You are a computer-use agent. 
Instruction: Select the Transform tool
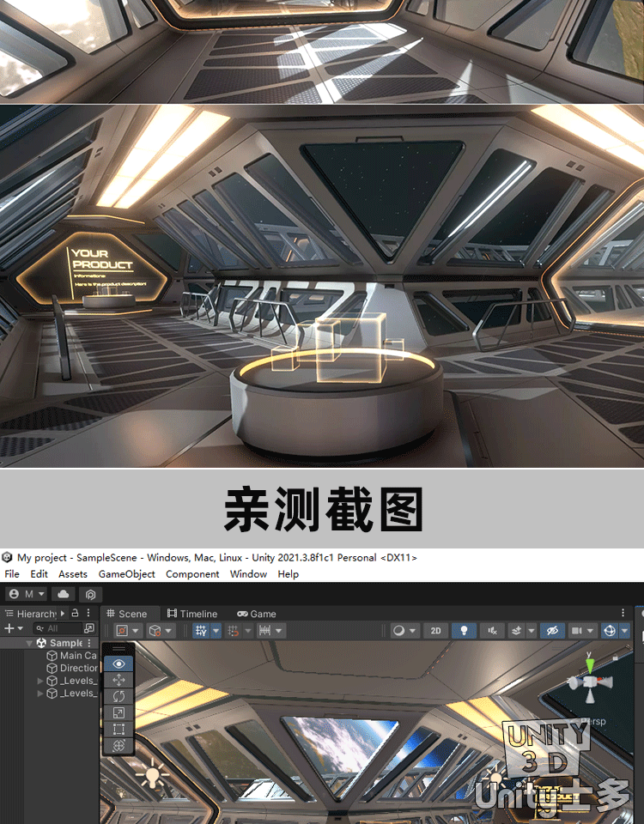(118, 745)
